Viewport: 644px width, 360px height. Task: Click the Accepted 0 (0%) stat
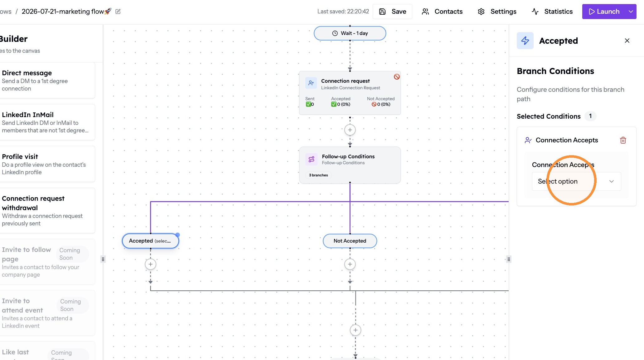click(x=341, y=101)
